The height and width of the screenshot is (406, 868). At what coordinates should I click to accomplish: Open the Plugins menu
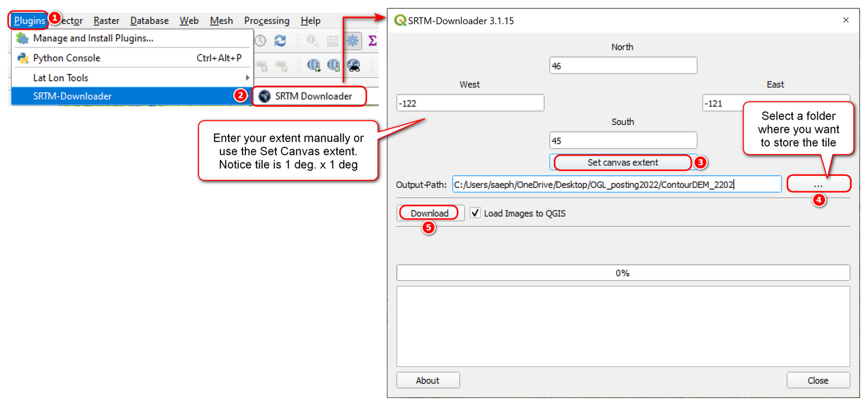pyautogui.click(x=28, y=20)
